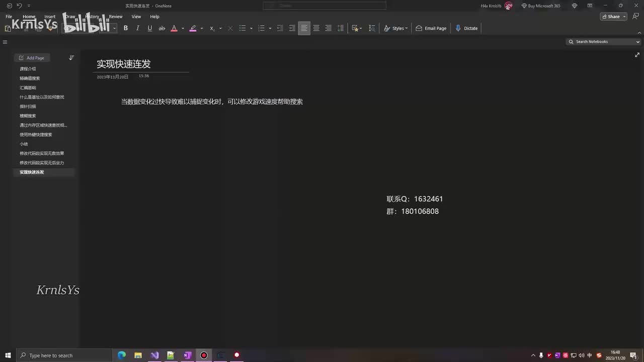Image resolution: width=644 pixels, height=362 pixels.
Task: Select the Home ribbon tab
Action: pos(29,17)
